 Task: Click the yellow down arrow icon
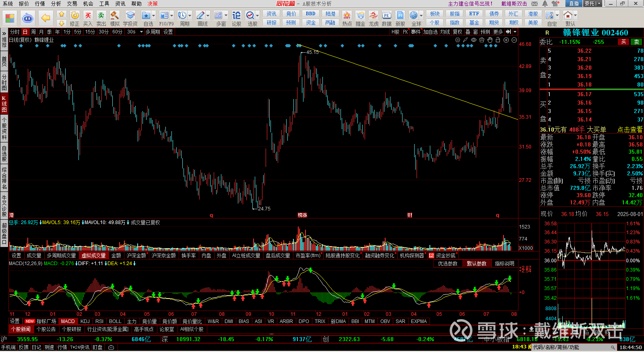(x=61, y=23)
